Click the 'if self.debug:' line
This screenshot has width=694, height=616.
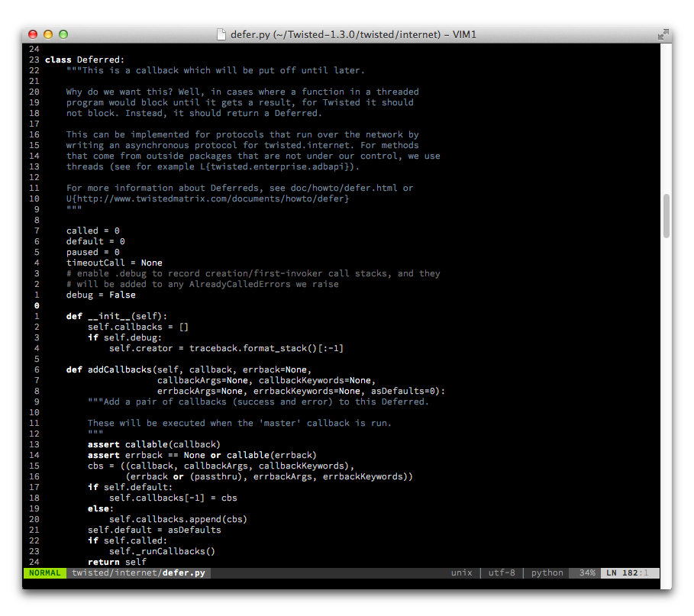pos(124,337)
